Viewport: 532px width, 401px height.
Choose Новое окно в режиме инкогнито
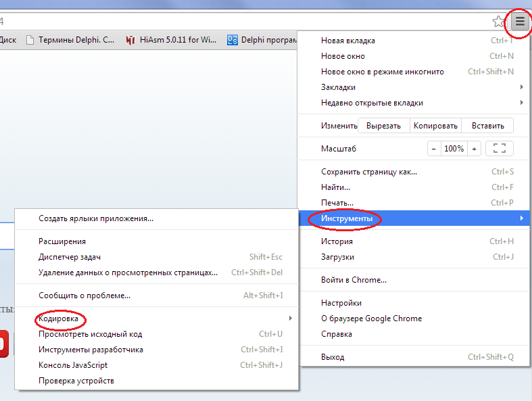(383, 72)
